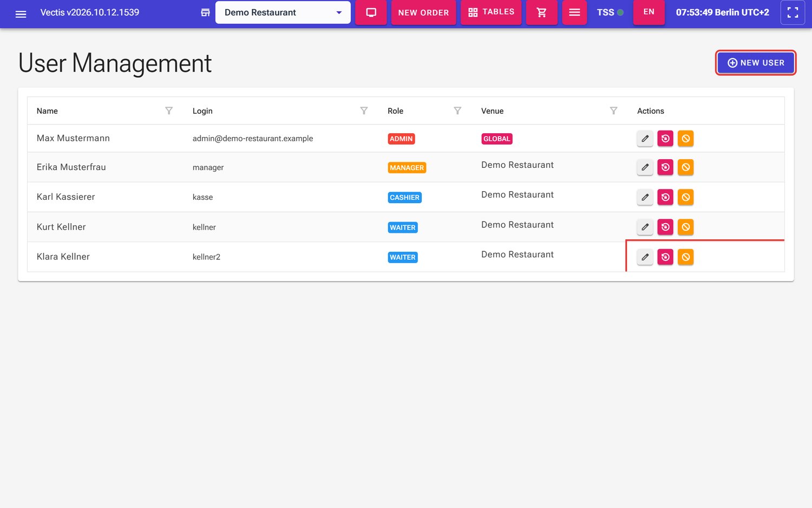Click the Name column header

(47, 111)
